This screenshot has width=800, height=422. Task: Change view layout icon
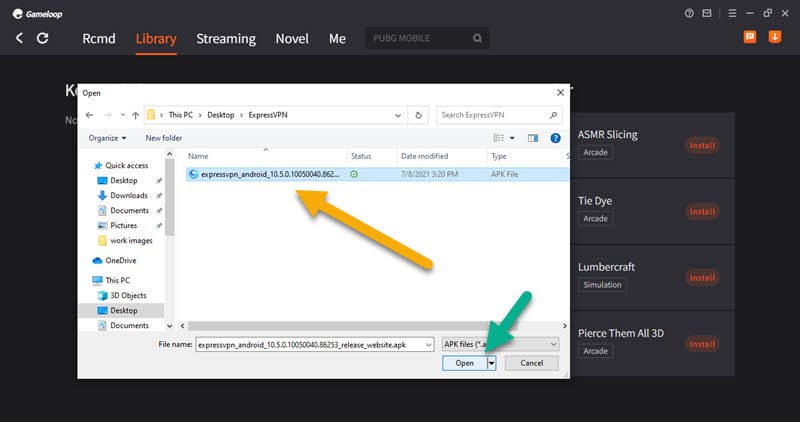coord(498,138)
